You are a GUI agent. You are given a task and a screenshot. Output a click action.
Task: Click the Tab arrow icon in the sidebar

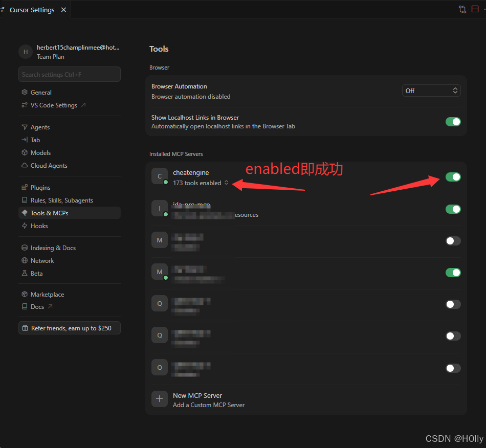point(25,140)
